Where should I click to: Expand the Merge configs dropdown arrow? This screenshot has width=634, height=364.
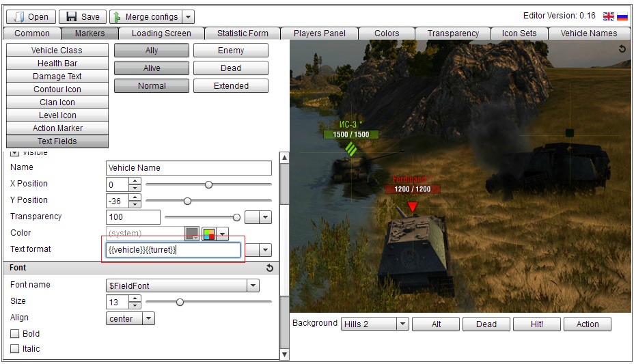(x=188, y=17)
